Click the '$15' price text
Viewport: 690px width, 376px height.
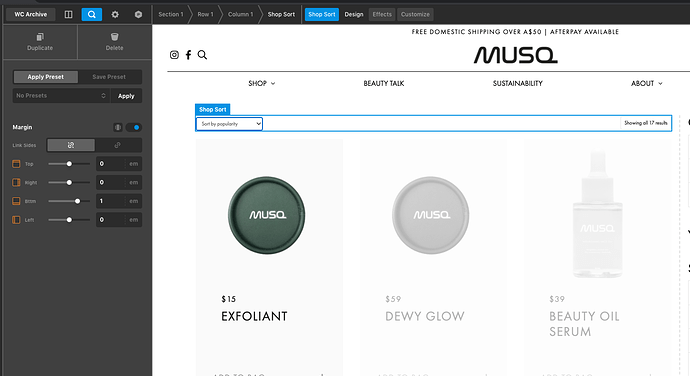coord(228,299)
